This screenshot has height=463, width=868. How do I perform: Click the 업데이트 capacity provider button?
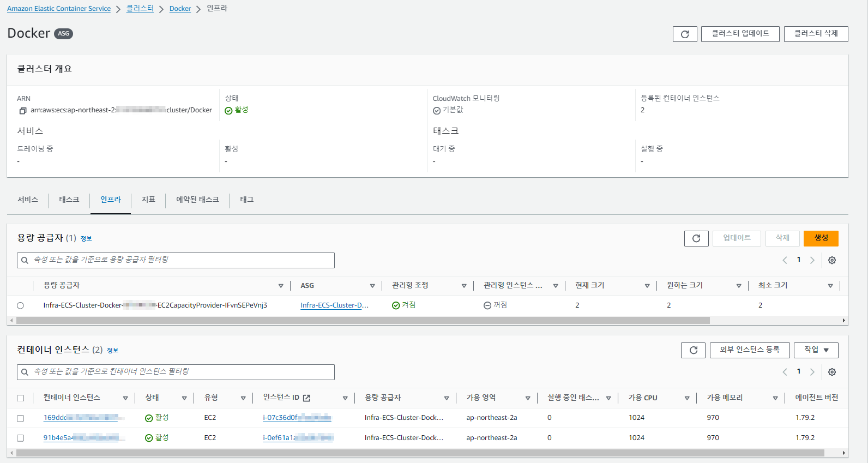[737, 238]
